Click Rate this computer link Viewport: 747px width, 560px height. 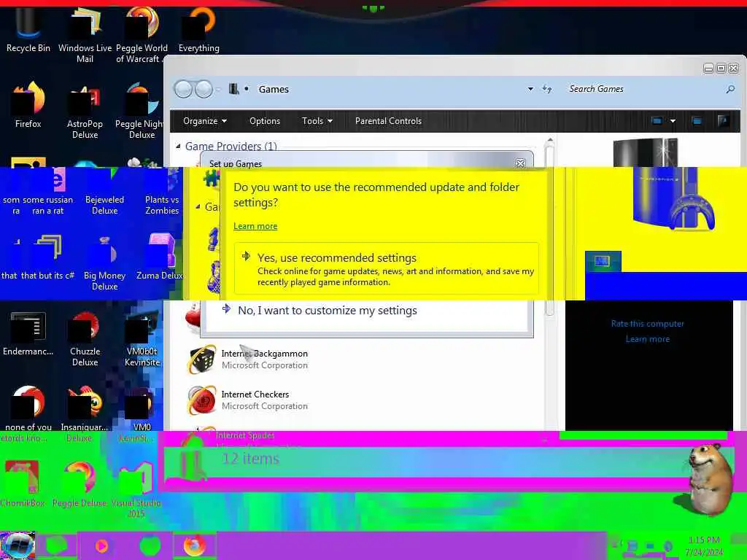[x=648, y=324]
